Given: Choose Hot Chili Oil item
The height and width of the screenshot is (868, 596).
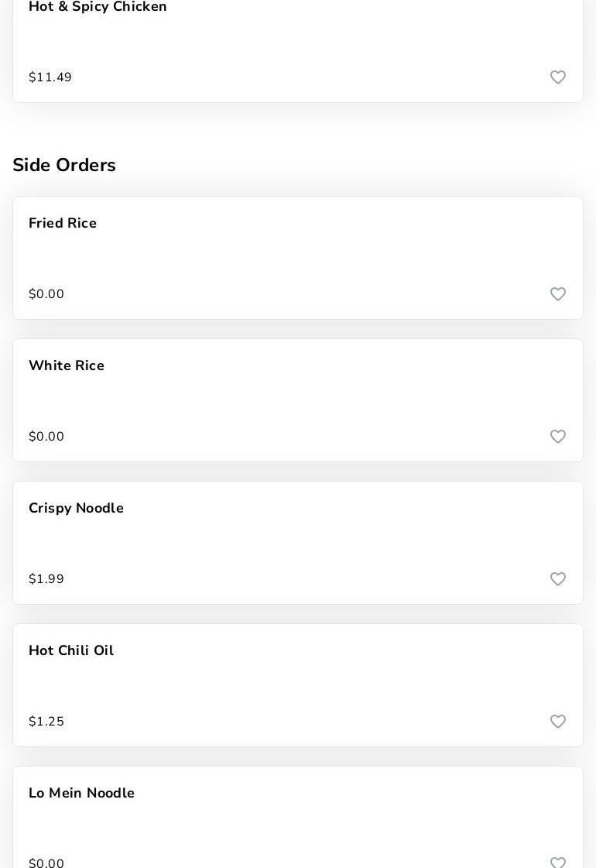Looking at the screenshot, I should [71, 651].
